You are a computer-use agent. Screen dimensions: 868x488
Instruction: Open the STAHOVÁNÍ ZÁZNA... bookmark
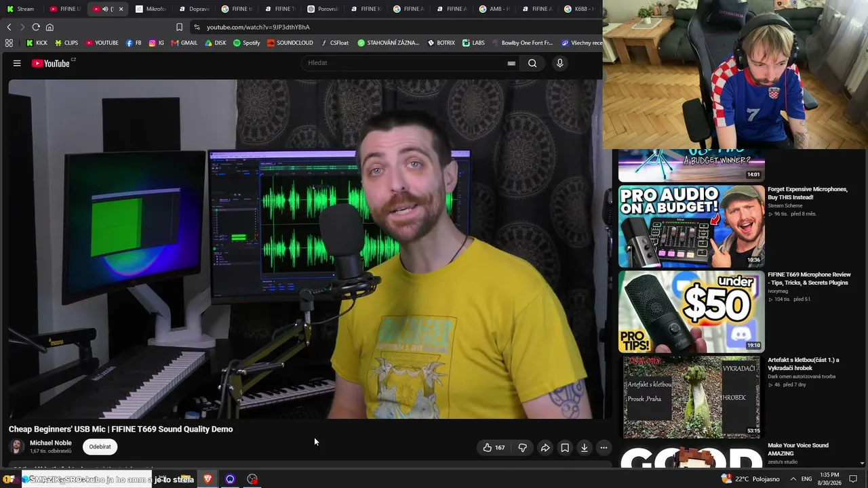389,43
